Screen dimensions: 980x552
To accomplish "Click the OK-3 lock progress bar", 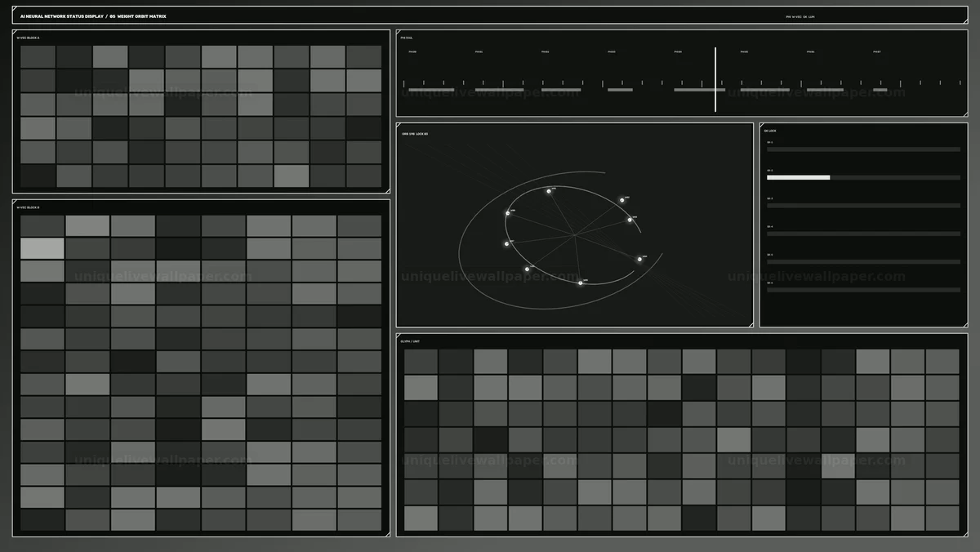I will 863,206.
